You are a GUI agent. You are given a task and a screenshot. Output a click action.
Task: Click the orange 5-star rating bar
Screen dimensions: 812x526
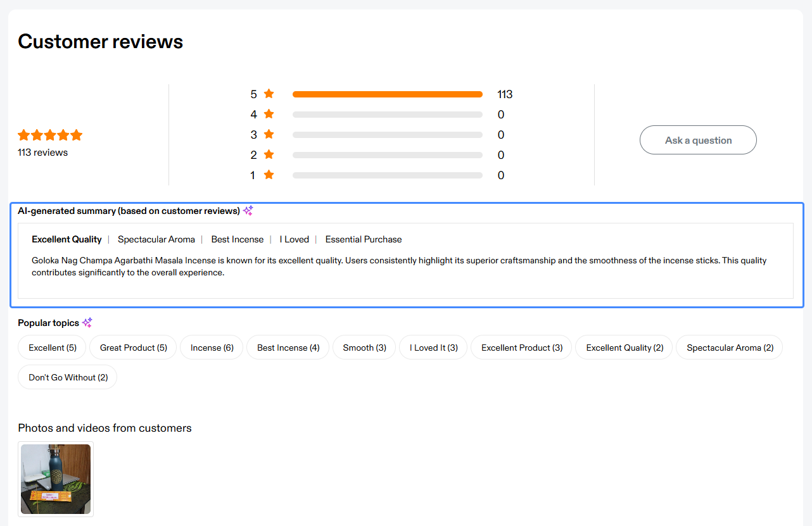pyautogui.click(x=387, y=94)
